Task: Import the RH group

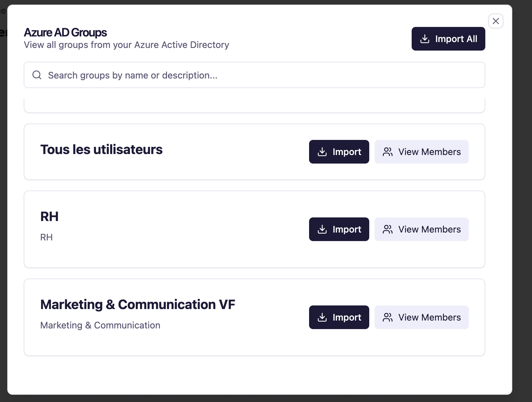Action: pyautogui.click(x=339, y=229)
